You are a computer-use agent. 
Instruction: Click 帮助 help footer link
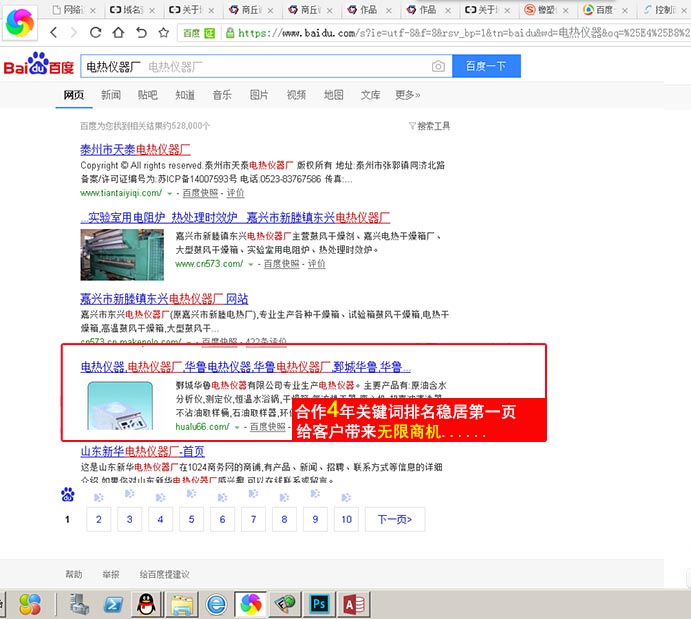[74, 575]
